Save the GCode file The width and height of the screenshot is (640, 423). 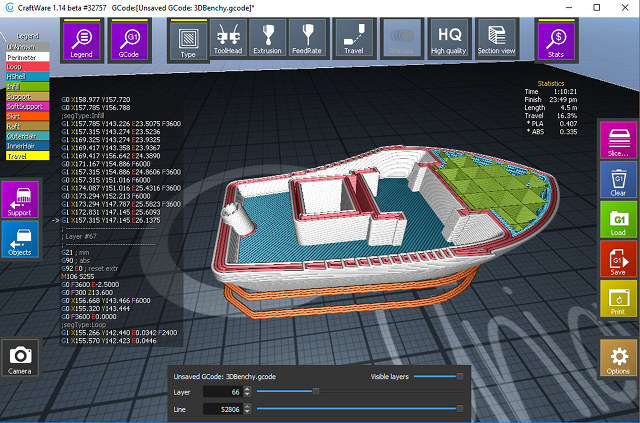pos(618,259)
